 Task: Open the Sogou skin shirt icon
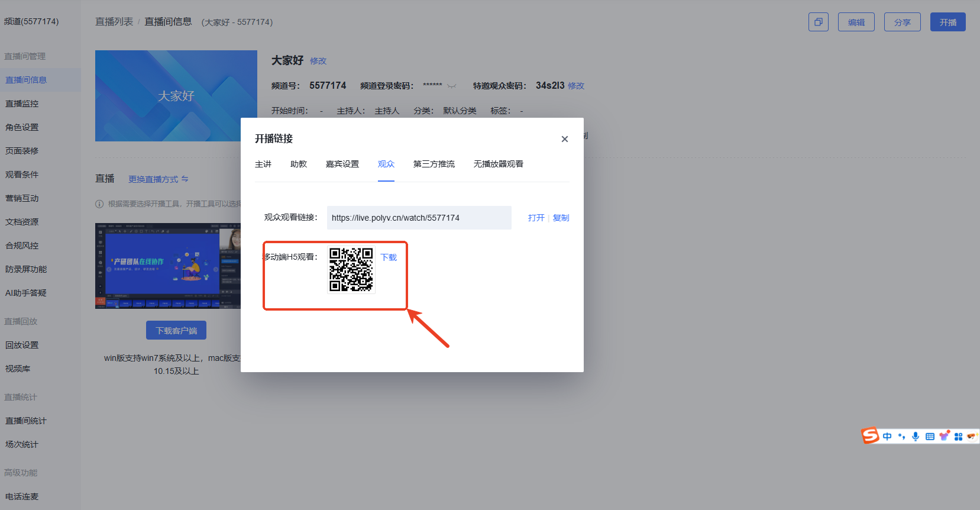coord(945,436)
